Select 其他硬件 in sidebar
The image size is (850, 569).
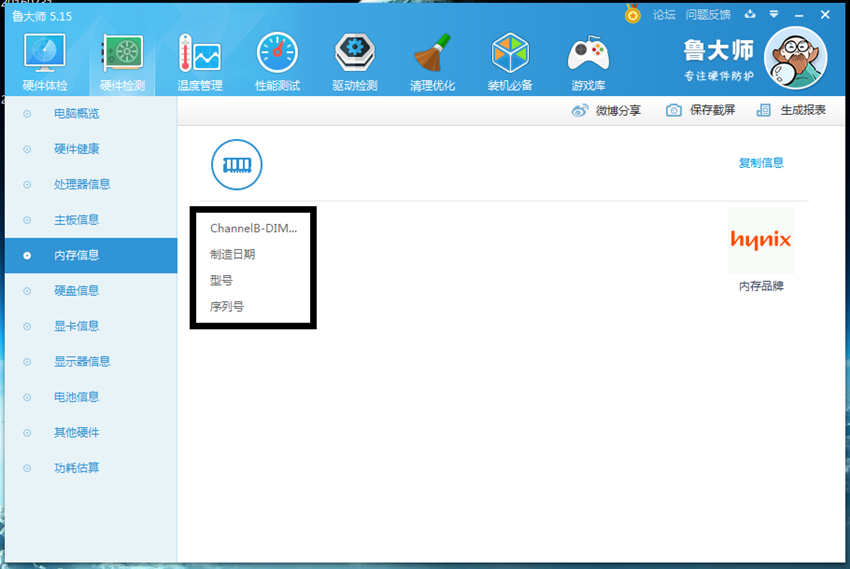pos(91,432)
